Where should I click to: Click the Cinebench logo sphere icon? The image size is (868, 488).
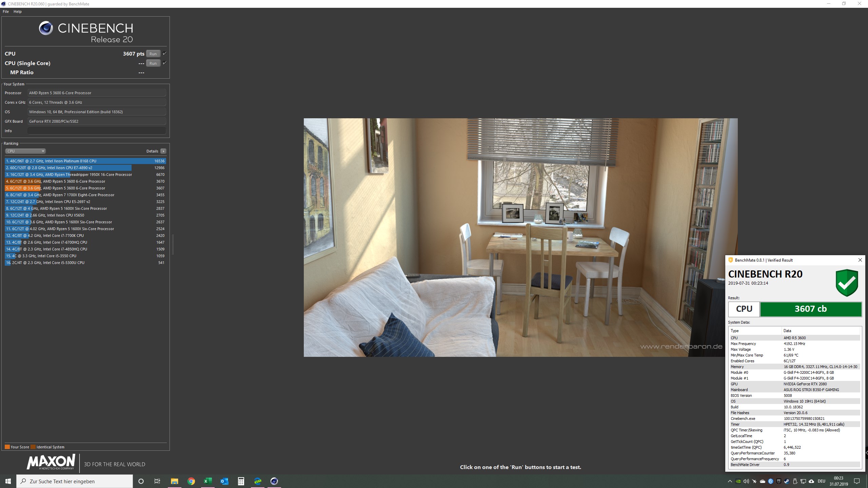coord(46,28)
